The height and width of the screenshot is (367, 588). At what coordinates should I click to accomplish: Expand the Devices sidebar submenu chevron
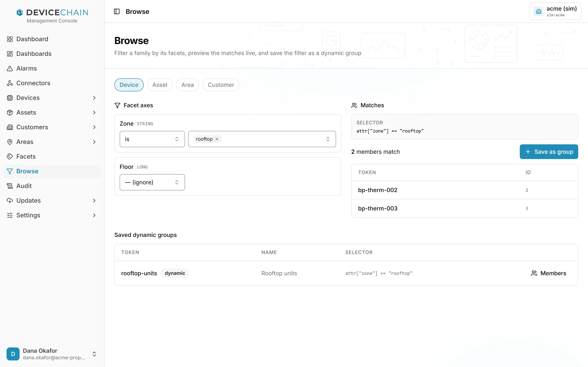click(x=94, y=98)
